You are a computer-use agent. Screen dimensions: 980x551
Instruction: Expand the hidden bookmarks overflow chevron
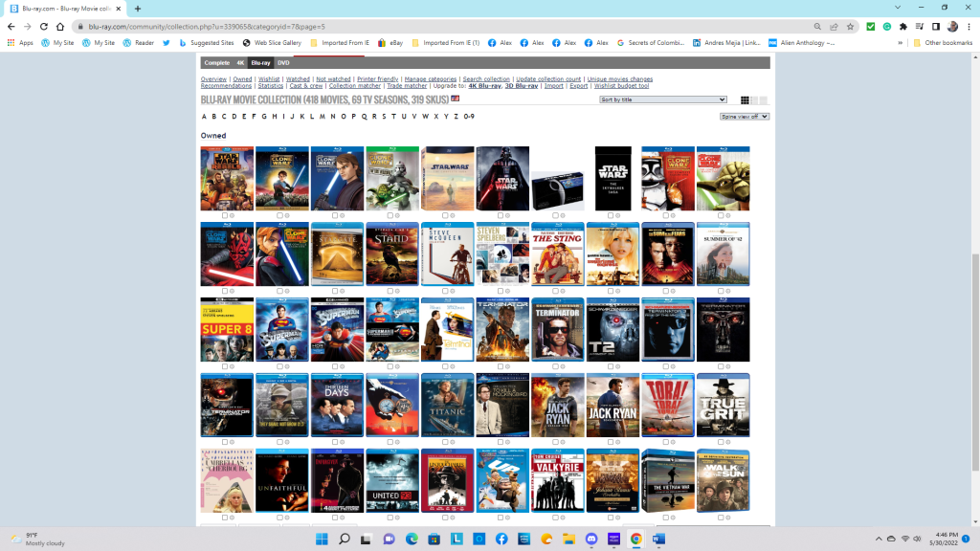pos(901,43)
